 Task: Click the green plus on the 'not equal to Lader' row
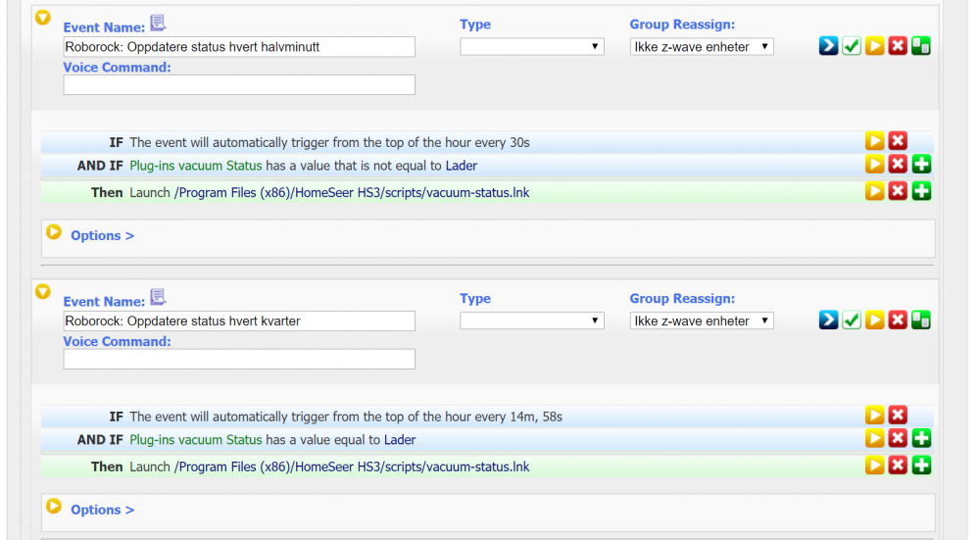coord(921,166)
